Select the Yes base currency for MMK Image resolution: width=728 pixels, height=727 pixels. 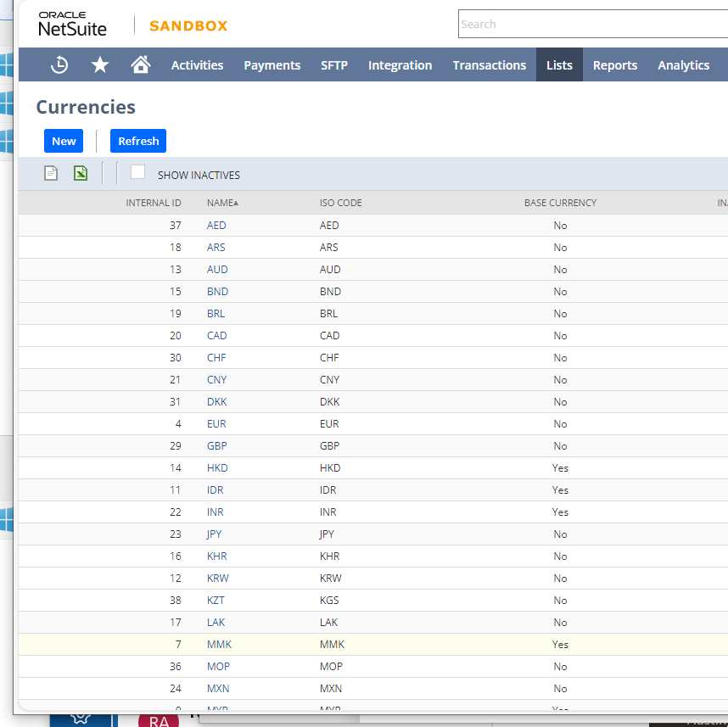click(560, 645)
